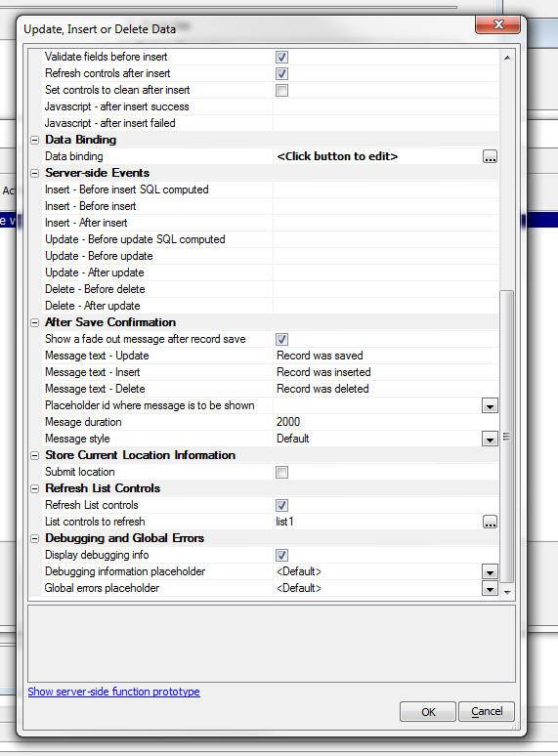558x756 pixels.
Task: Collapse the Debugging and Global Errors section
Action: pyautogui.click(x=35, y=538)
